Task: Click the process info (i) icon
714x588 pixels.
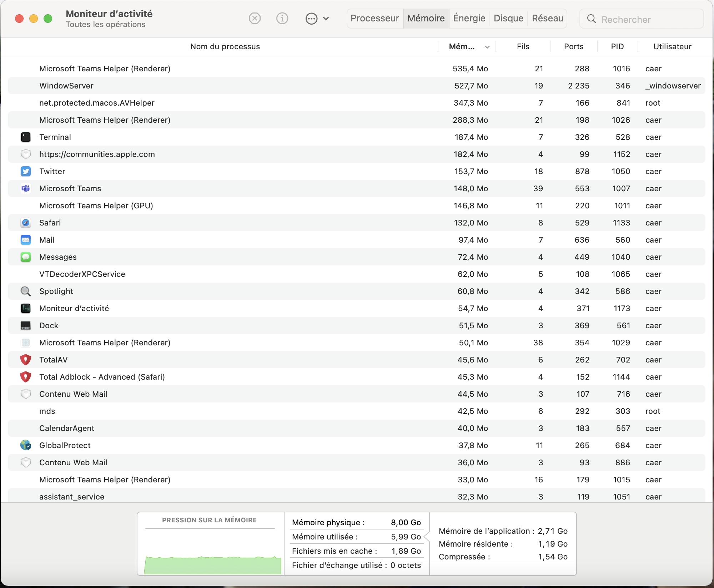Action: click(282, 18)
